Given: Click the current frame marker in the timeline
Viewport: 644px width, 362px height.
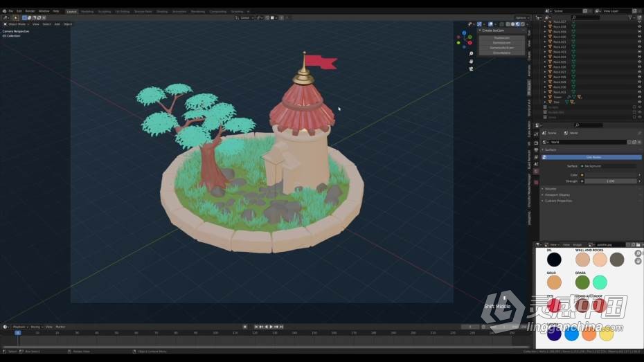Looking at the screenshot, I should coord(18,333).
